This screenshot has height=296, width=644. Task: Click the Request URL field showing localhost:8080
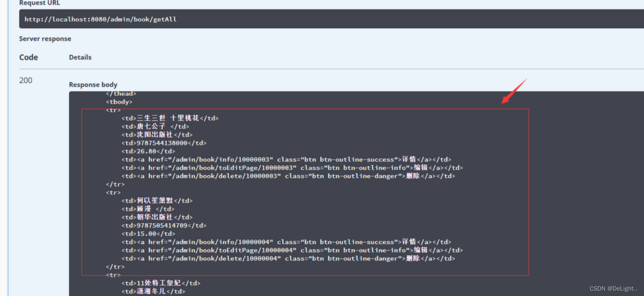coord(100,19)
